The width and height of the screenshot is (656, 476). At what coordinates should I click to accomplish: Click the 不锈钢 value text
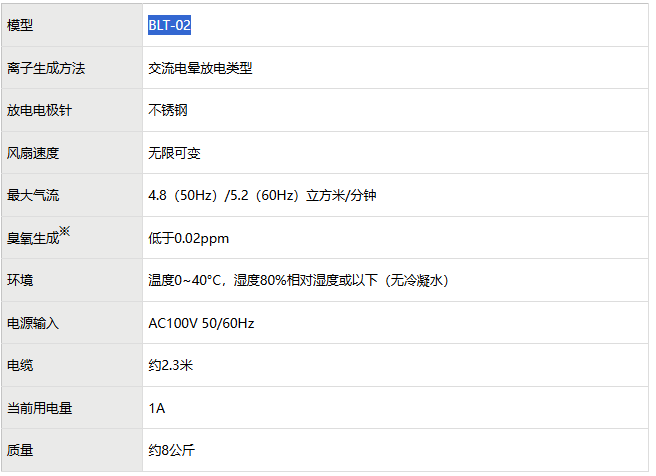tap(167, 111)
